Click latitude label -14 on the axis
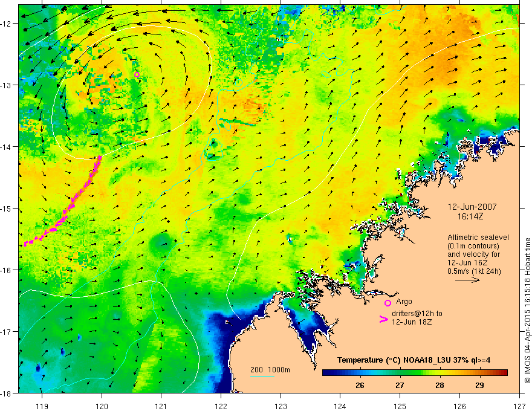 coord(6,147)
